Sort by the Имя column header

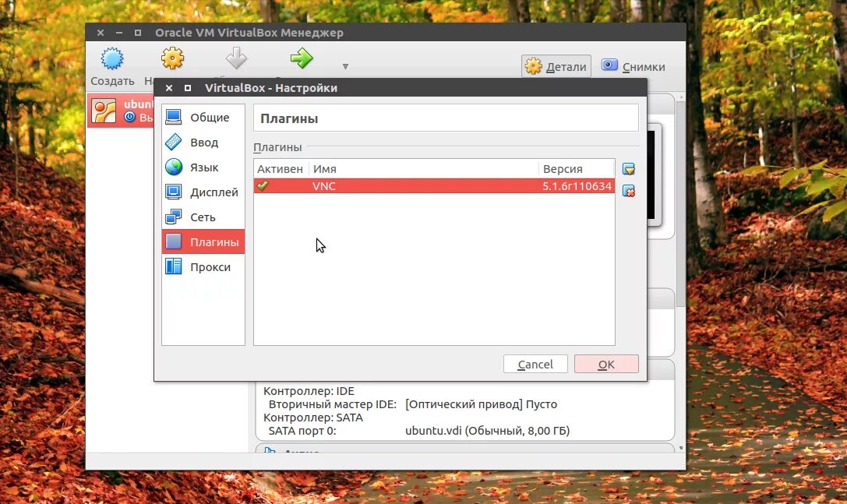[x=424, y=168]
